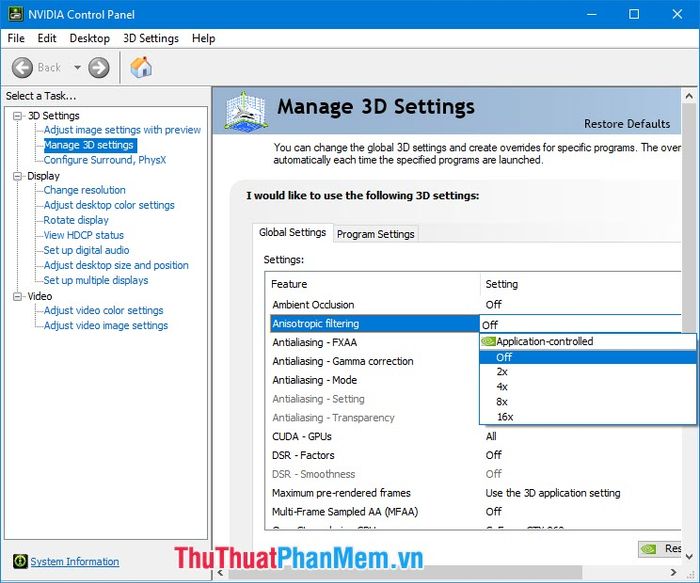Click horizontal scrollbar right arrow
This screenshot has height=583, width=700.
click(674, 572)
